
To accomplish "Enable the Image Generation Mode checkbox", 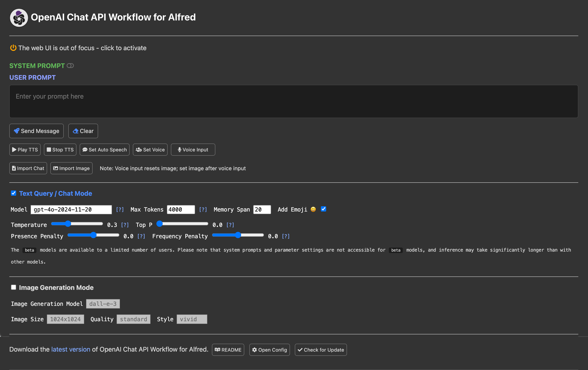I will (14, 287).
